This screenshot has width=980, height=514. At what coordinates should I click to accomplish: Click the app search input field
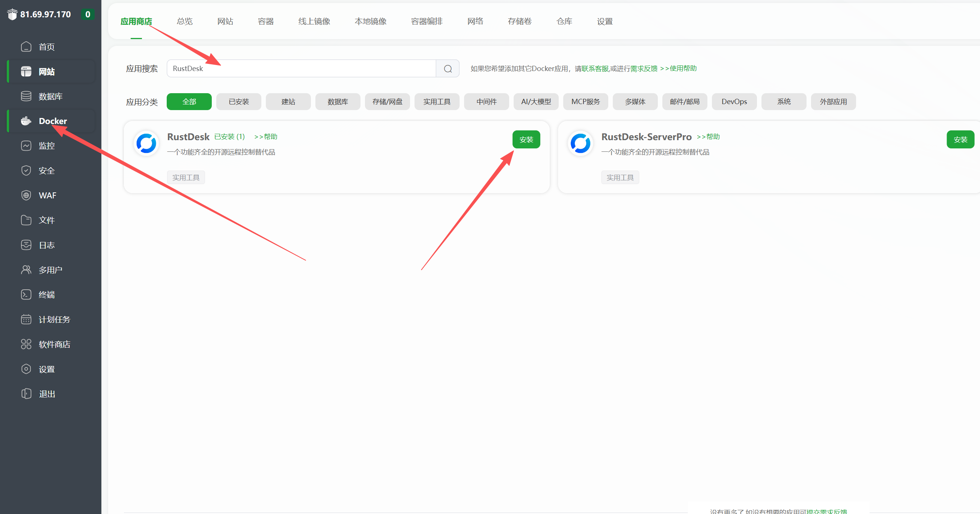tap(301, 68)
